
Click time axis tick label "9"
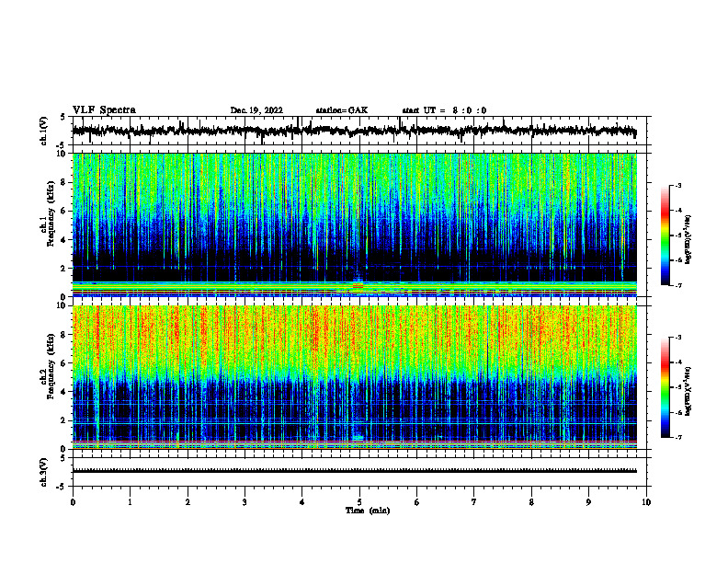pyautogui.click(x=588, y=502)
